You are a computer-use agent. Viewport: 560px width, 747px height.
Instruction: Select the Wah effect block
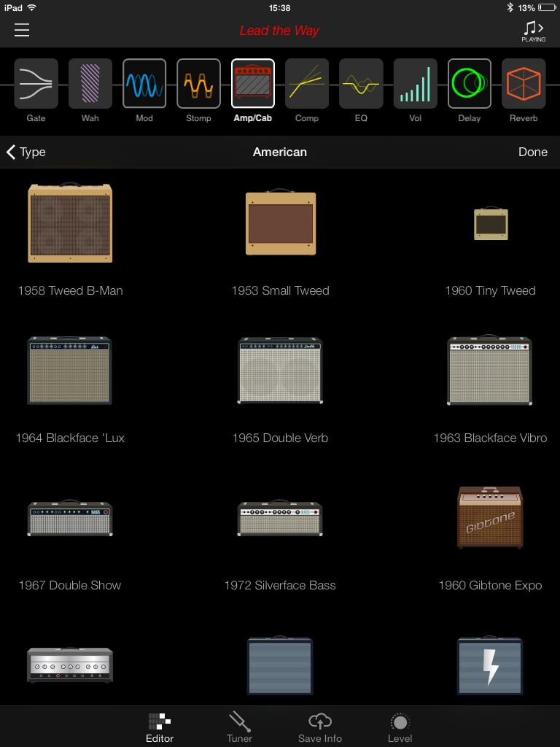90,84
